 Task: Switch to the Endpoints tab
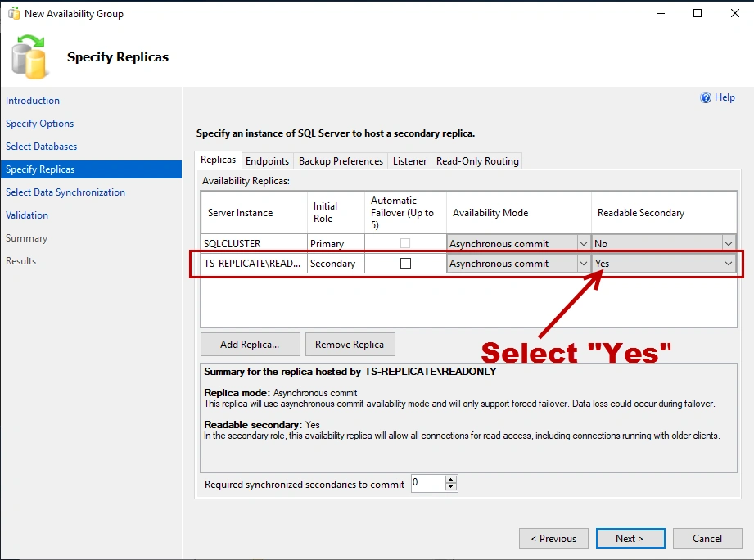pyautogui.click(x=267, y=161)
